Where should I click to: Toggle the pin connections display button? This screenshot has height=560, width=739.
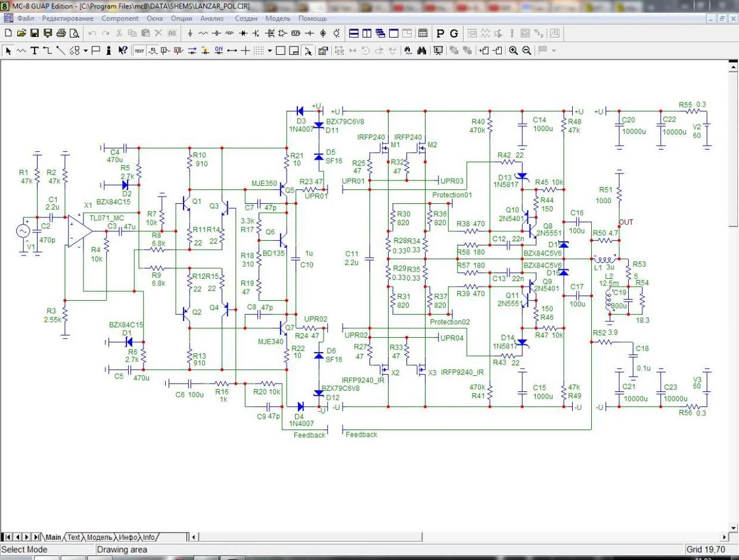[x=232, y=51]
